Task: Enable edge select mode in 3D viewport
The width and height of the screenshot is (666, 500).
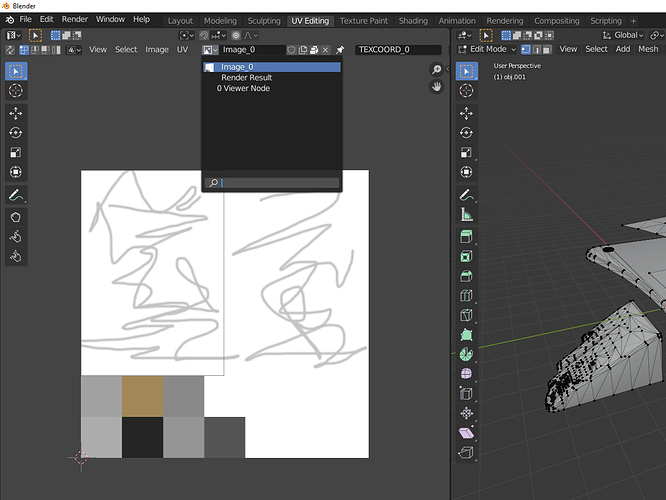Action: (537, 50)
